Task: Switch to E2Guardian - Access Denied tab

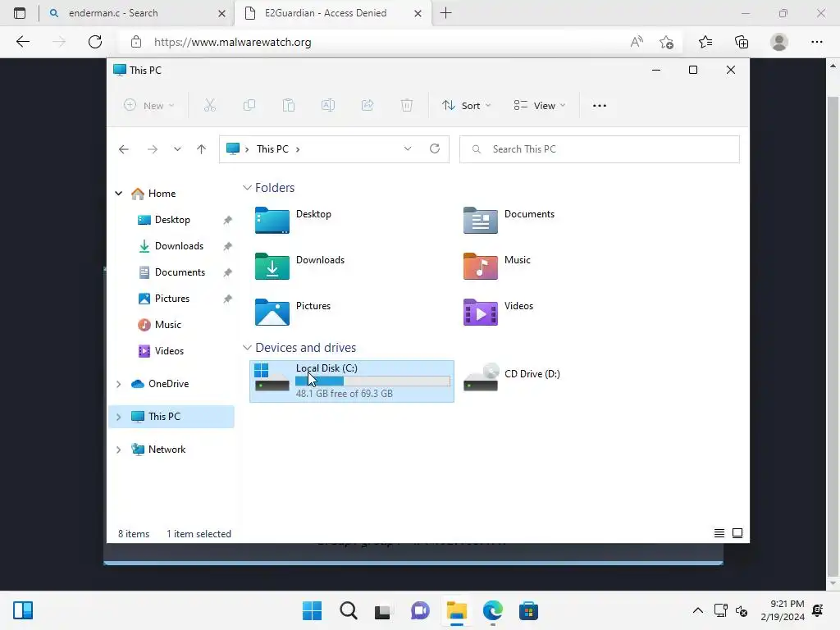Action: tap(332, 13)
